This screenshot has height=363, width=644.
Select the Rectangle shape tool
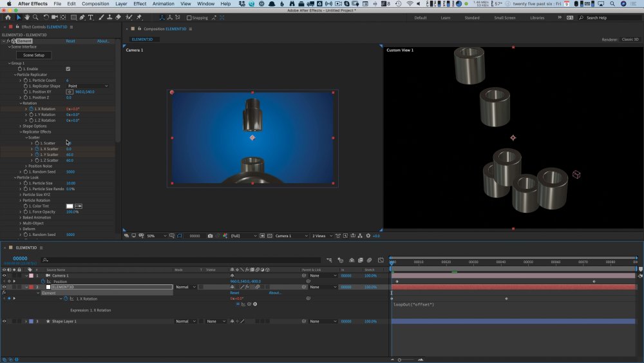pos(73,17)
